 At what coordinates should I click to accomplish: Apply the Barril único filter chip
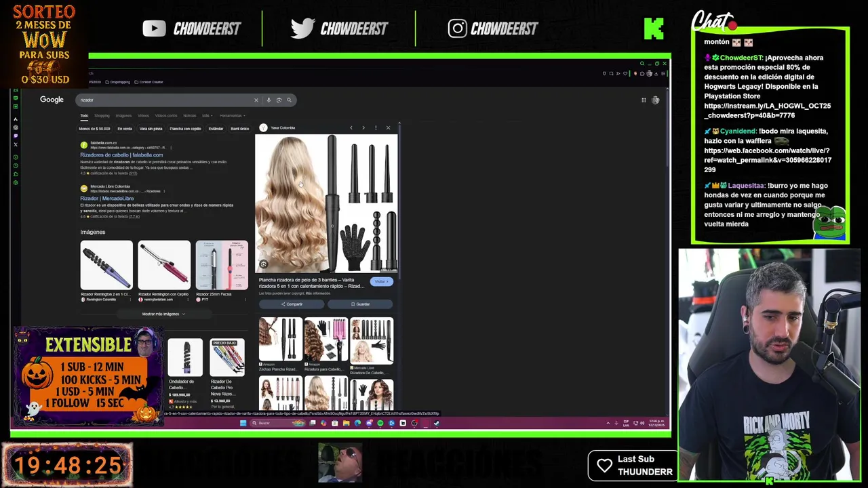coord(239,128)
